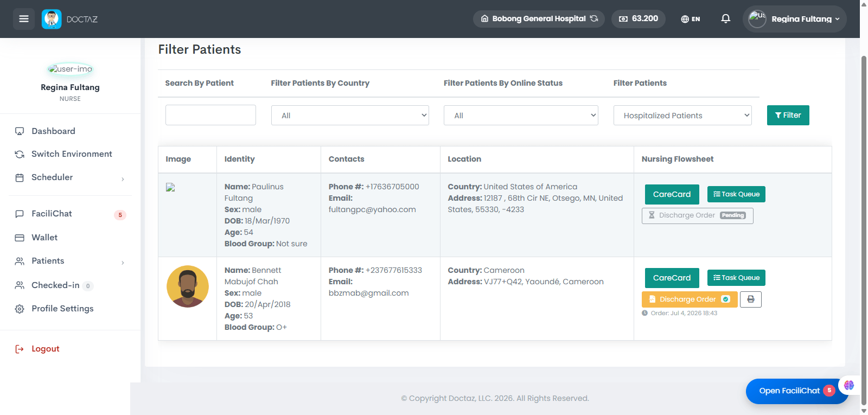Image resolution: width=868 pixels, height=415 pixels.
Task: Click Bennett Mabujof Chah avatar image
Action: (x=188, y=286)
